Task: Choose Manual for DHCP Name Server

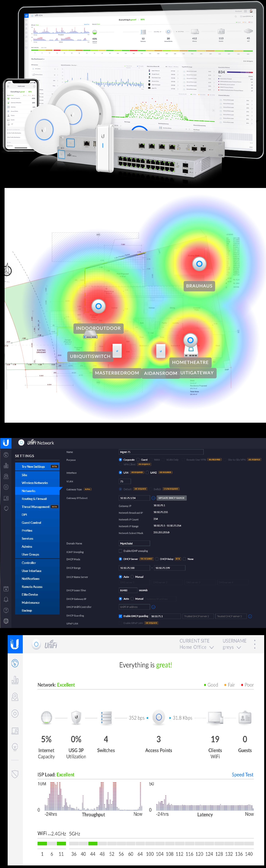Action: point(132,577)
